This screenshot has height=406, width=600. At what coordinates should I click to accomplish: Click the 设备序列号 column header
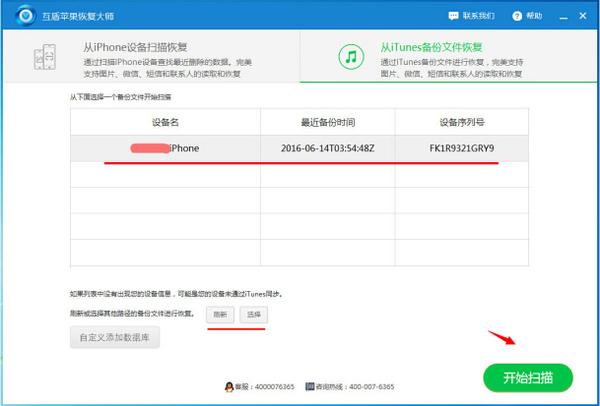click(462, 122)
